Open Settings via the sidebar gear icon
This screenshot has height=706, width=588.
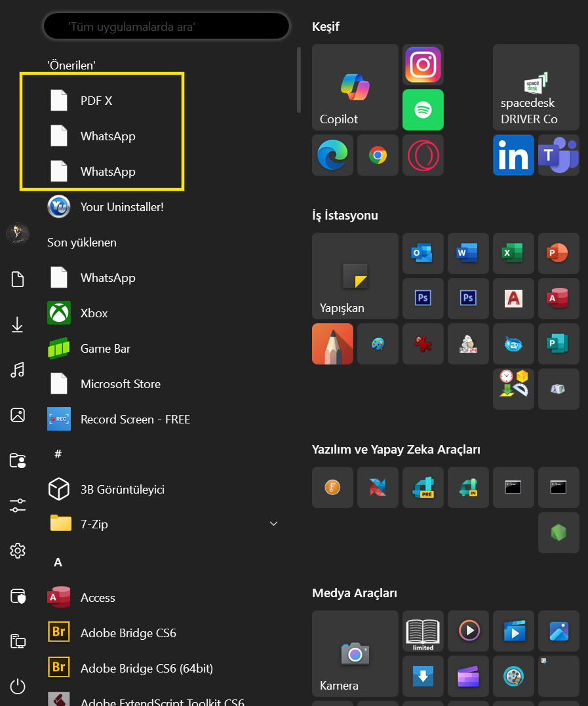click(18, 551)
